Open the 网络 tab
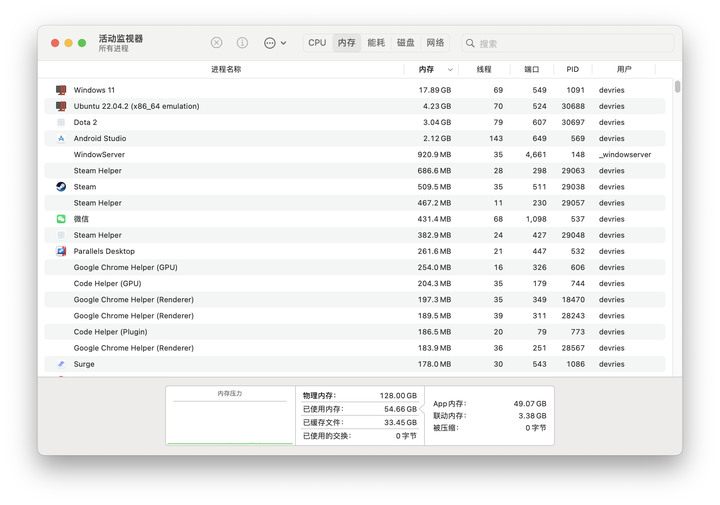This screenshot has height=505, width=720. pos(435,43)
